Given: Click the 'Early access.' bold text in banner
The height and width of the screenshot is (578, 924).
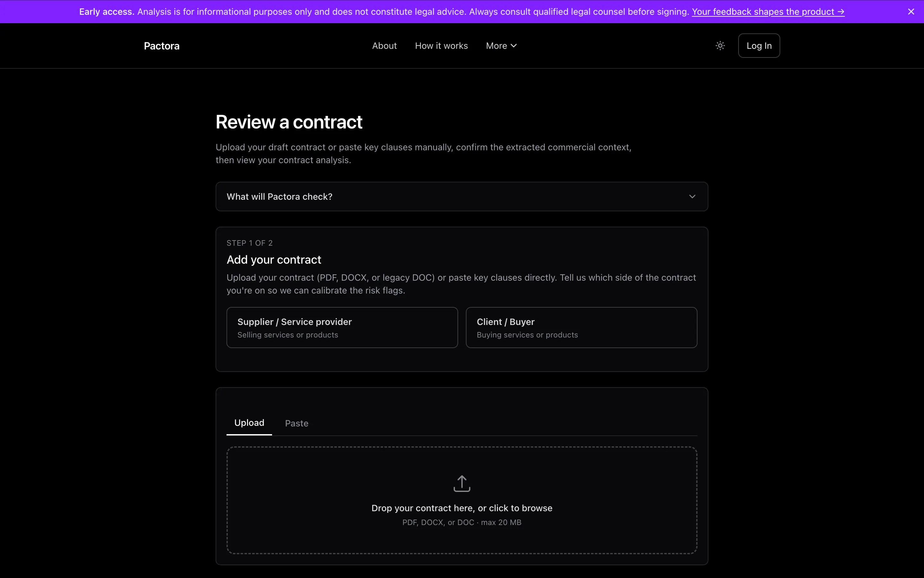Looking at the screenshot, I should tap(107, 12).
